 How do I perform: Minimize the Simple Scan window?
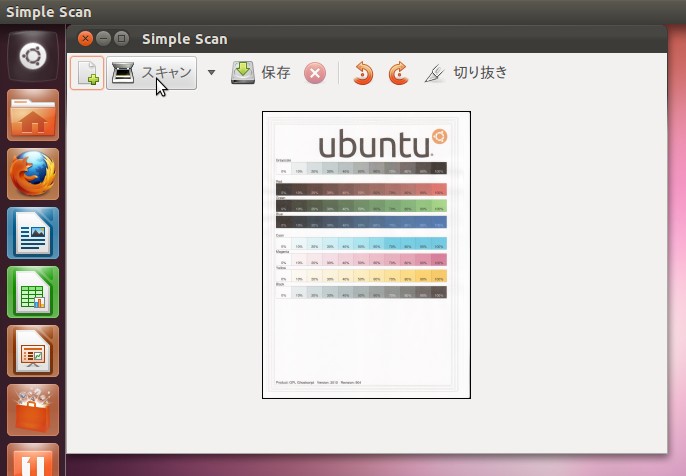(x=103, y=39)
